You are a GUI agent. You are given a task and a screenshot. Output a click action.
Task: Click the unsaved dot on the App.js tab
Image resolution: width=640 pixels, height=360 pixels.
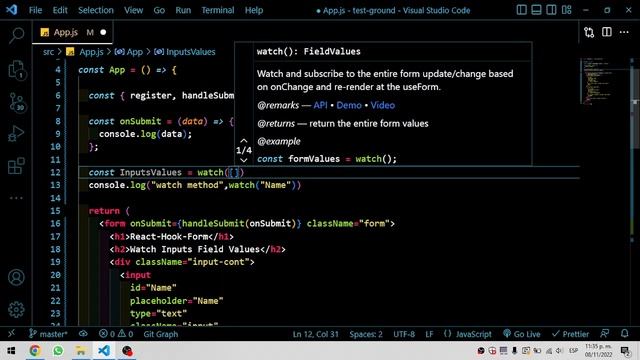[x=103, y=32]
